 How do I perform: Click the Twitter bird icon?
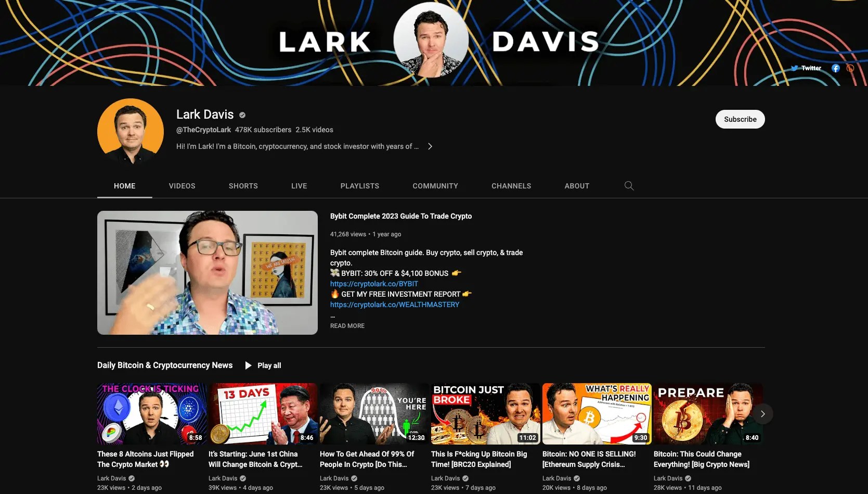click(x=795, y=68)
